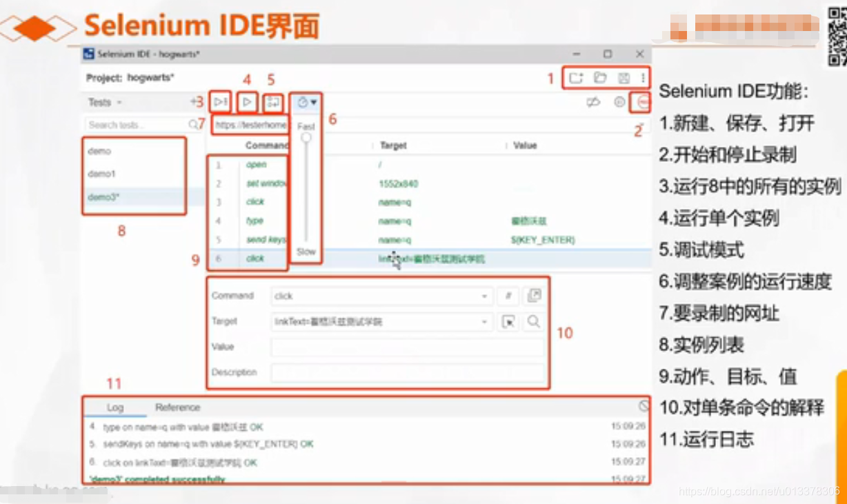This screenshot has height=504, width=847.
Task: Click the empty Value input field
Action: pos(408,347)
